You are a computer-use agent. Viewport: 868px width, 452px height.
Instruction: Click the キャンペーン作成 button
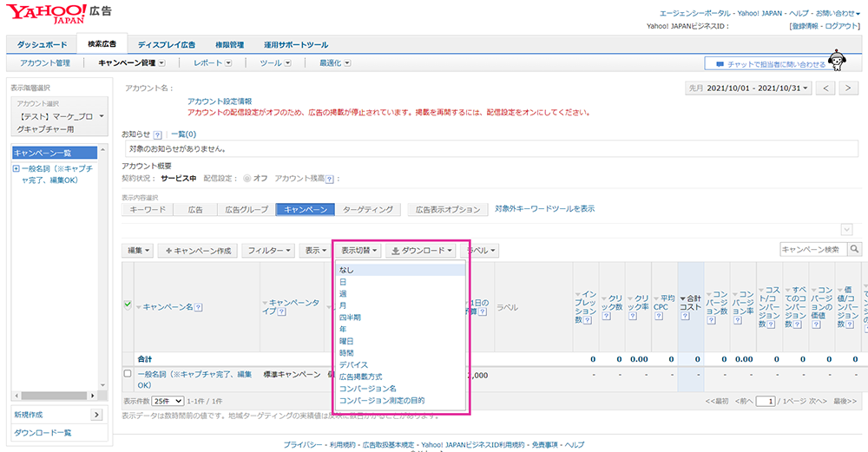[x=198, y=251]
